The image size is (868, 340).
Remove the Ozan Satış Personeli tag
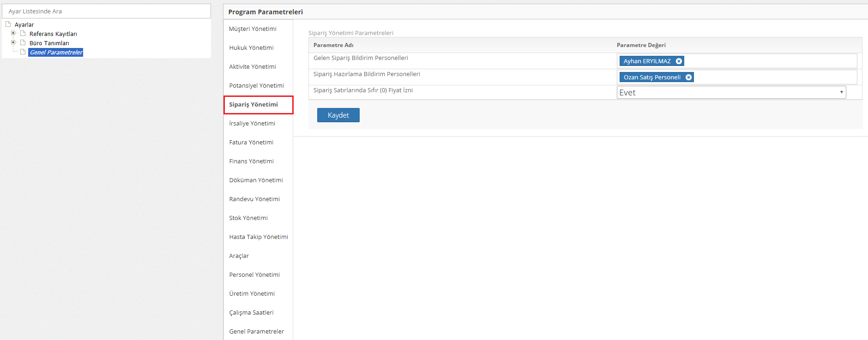point(688,78)
